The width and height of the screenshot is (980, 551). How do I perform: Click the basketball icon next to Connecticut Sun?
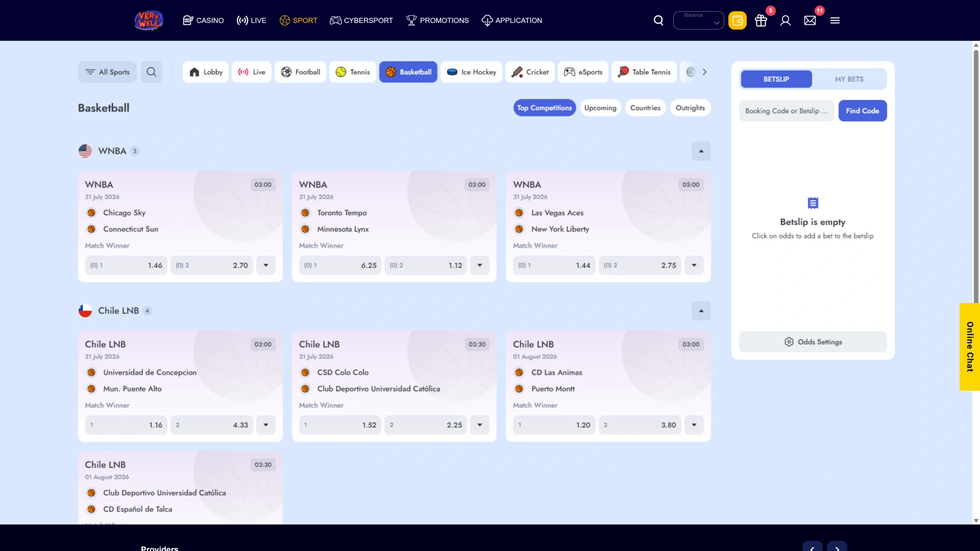pos(91,229)
